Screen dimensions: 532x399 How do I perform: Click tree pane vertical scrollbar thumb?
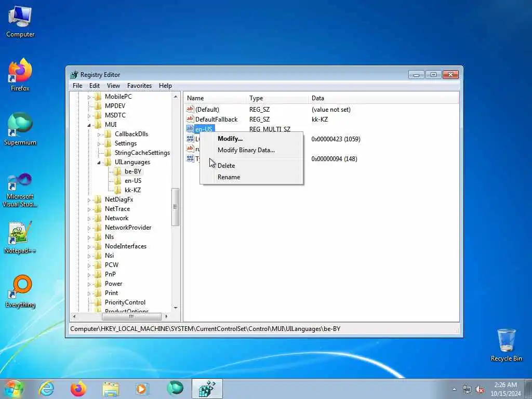click(175, 207)
